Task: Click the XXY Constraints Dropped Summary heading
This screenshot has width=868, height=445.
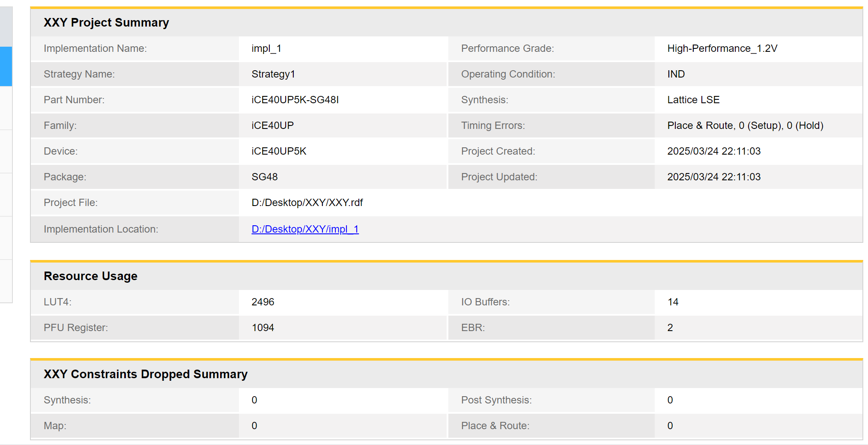Action: pyautogui.click(x=146, y=374)
